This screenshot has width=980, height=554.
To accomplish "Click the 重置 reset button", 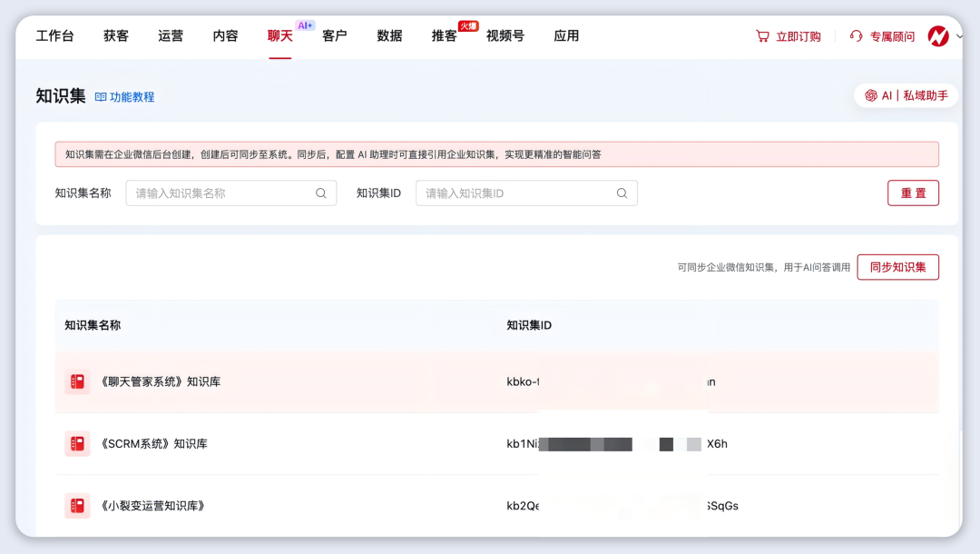I will point(913,193).
